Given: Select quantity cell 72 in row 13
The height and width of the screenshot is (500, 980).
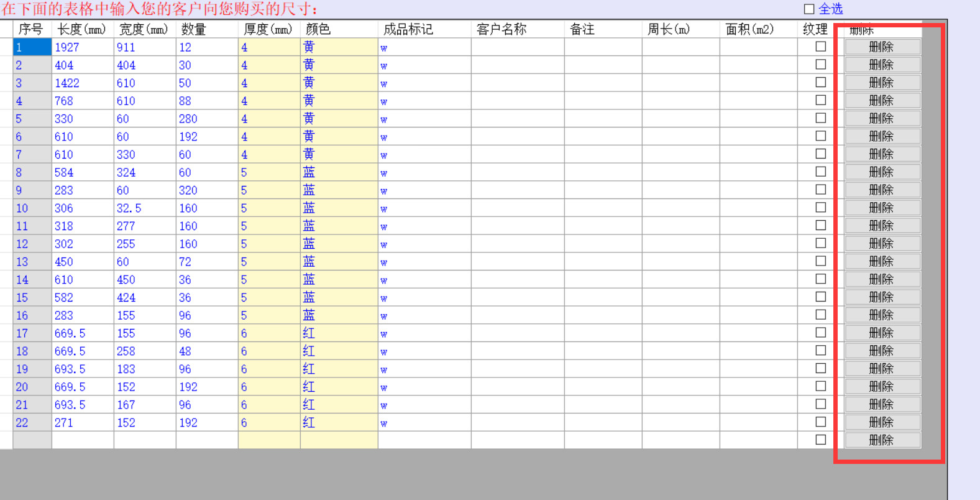Looking at the screenshot, I should click(207, 262).
